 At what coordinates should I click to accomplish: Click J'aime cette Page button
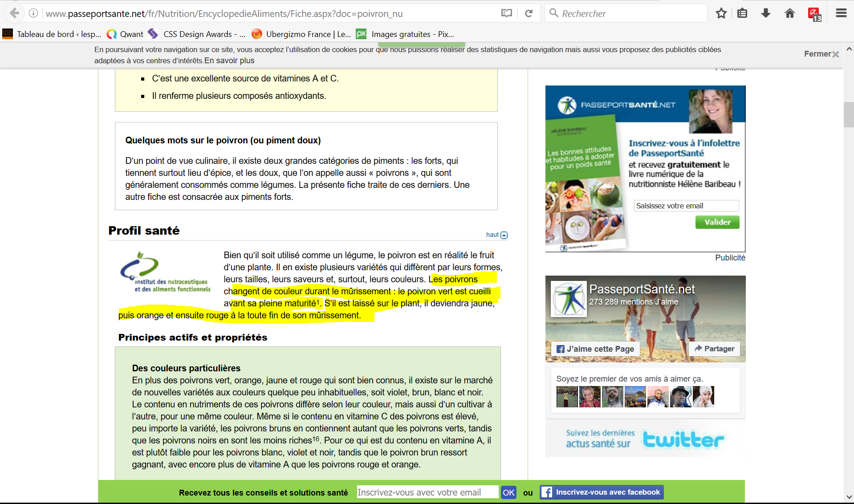pyautogui.click(x=595, y=349)
